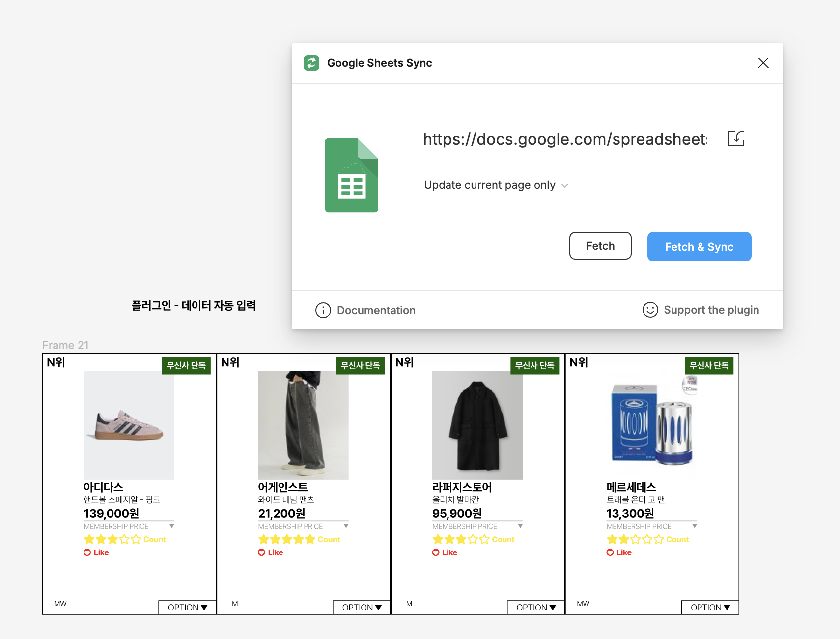The height and width of the screenshot is (639, 840).
Task: Expand MEMBERSHIP PRICE arrow on the 아디다스 card
Action: tap(172, 526)
